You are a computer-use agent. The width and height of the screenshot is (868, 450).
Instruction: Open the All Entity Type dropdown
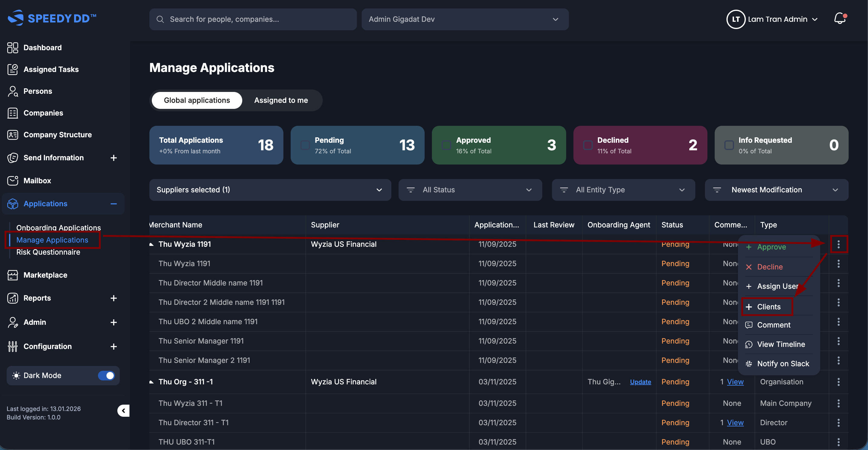[x=623, y=190]
